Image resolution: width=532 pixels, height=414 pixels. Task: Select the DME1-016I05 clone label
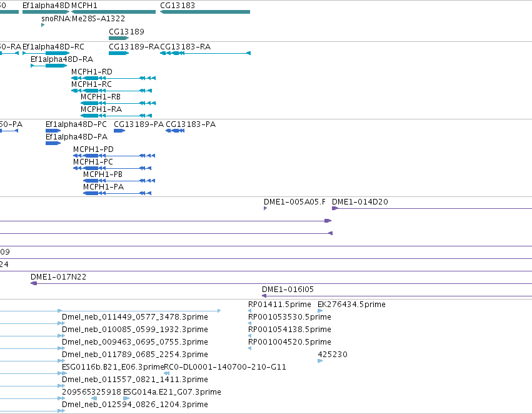coord(288,290)
